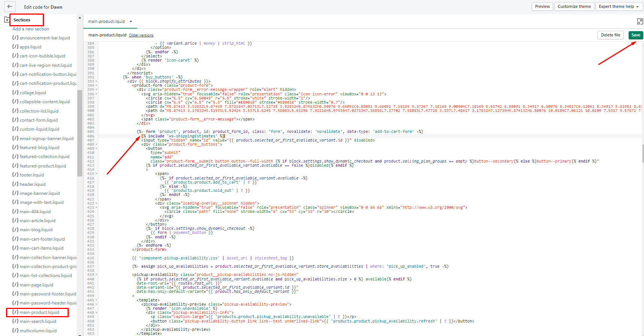Open cart-live-region-text.liquid file

pos(45,65)
